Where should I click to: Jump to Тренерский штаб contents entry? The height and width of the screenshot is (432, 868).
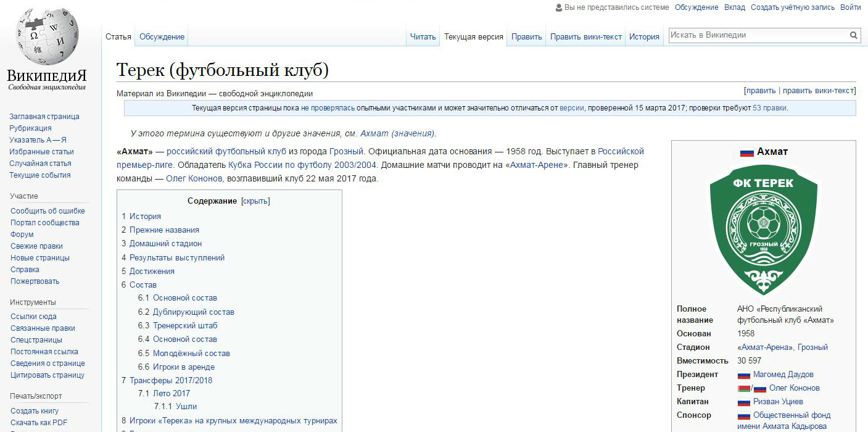(x=185, y=326)
